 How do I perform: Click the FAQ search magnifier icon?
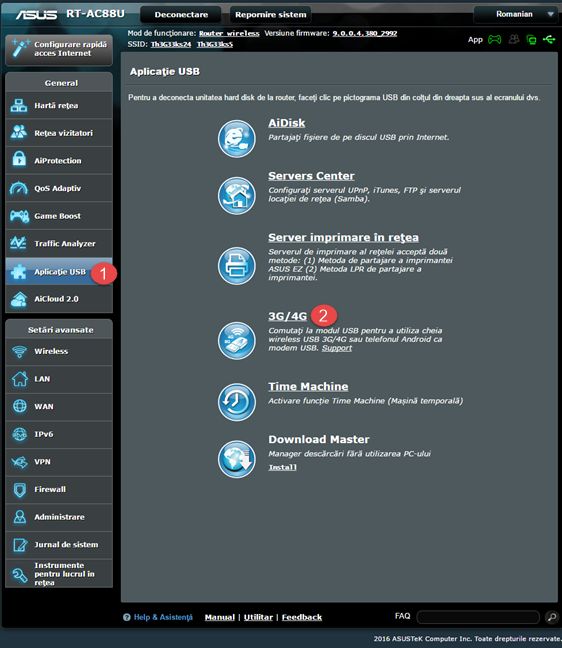(551, 617)
